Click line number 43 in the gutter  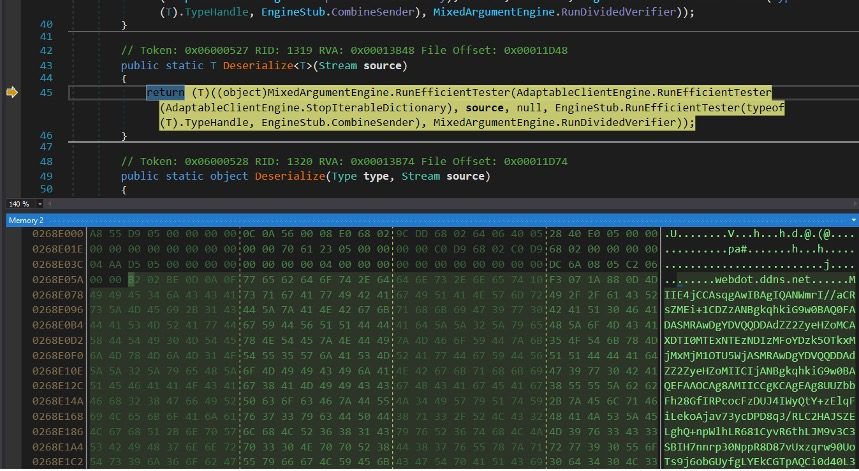pos(46,66)
